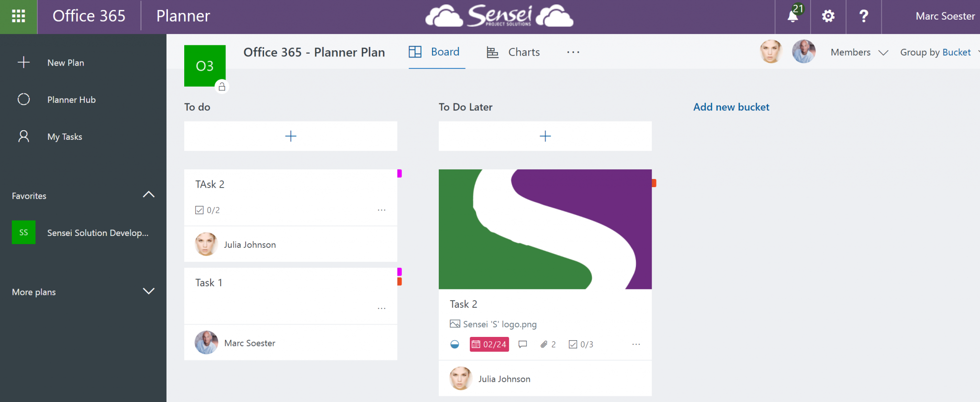Click the Planner Hub circle icon
The height and width of the screenshot is (402, 980).
(x=23, y=99)
